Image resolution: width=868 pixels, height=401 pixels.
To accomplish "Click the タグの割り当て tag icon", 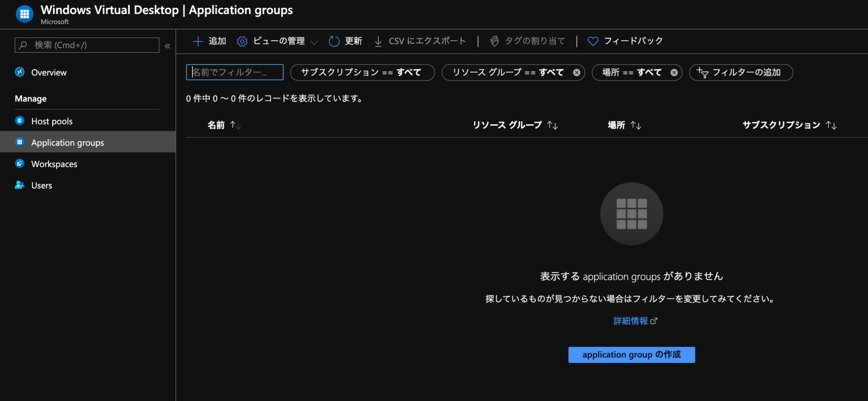I will [x=494, y=41].
